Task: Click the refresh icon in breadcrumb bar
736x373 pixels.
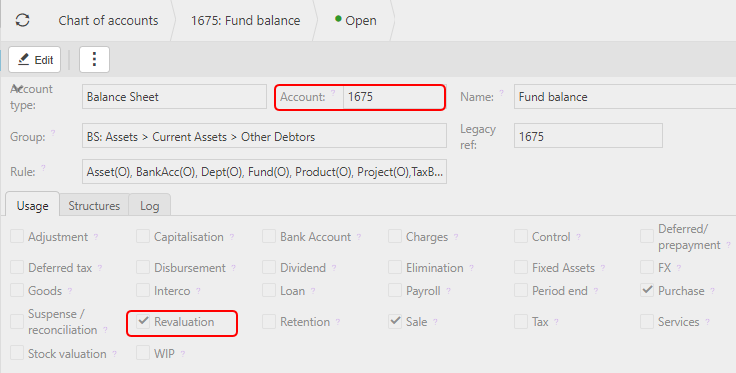Action: (x=23, y=20)
